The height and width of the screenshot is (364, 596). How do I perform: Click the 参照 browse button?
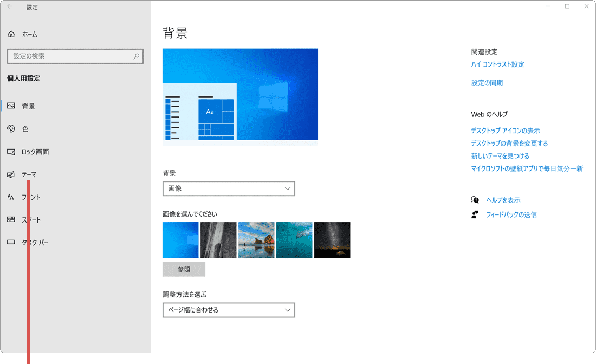pos(184,269)
